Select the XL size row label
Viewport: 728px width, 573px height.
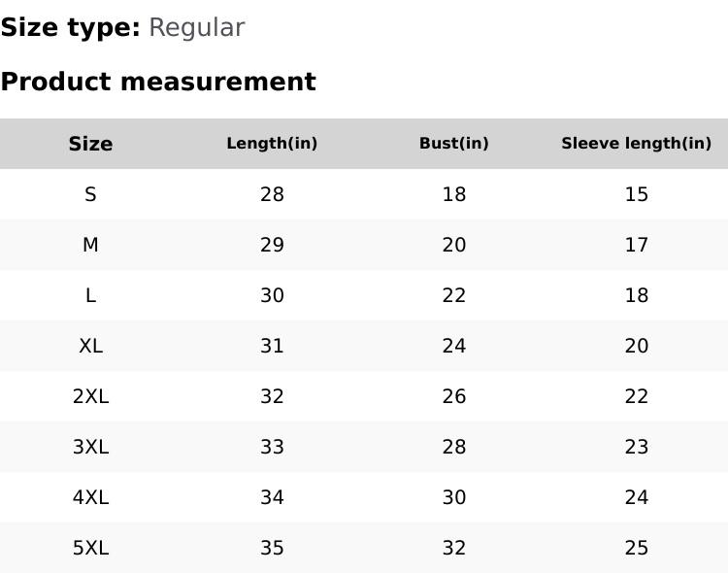tap(90, 346)
